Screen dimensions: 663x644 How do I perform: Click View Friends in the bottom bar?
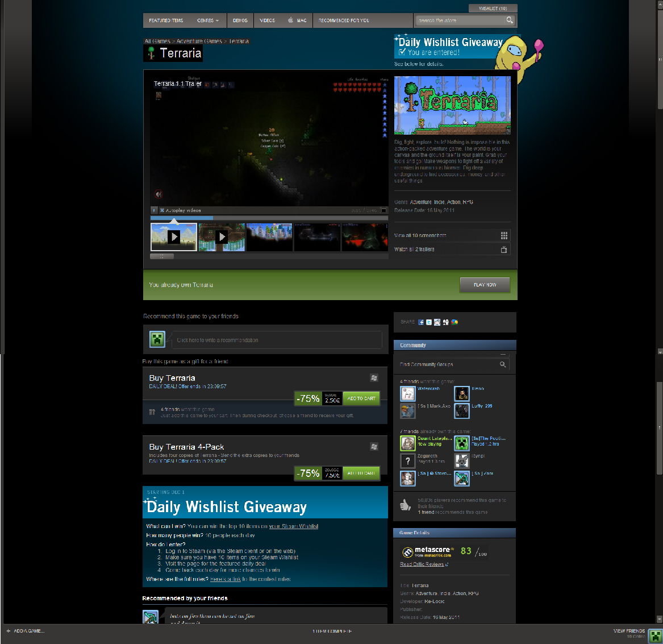629,631
